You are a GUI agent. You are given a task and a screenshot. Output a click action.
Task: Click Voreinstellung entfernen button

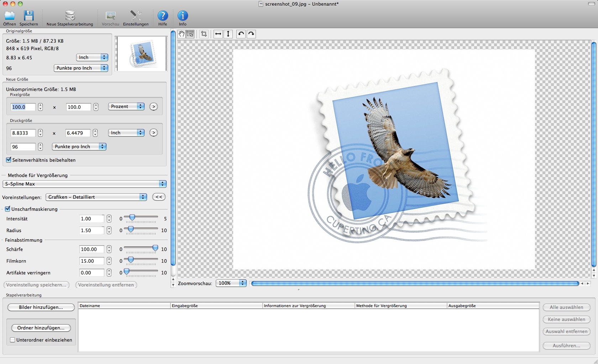pyautogui.click(x=106, y=285)
